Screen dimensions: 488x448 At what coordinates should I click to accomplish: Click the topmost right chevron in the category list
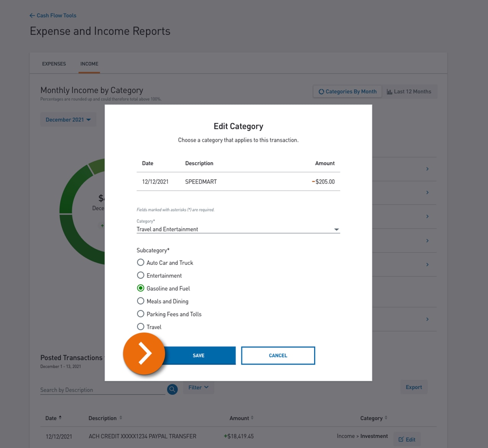click(x=427, y=169)
